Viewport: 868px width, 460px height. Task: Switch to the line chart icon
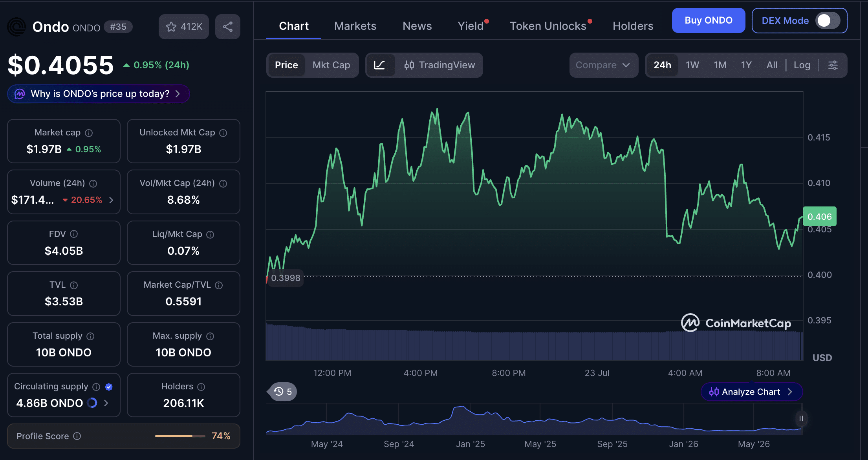point(379,65)
